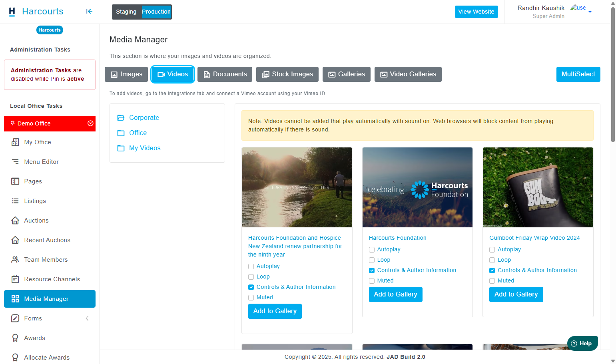The image size is (616, 364).
Task: Enable Autoplay for Harcourts Foundation video
Action: point(372,250)
